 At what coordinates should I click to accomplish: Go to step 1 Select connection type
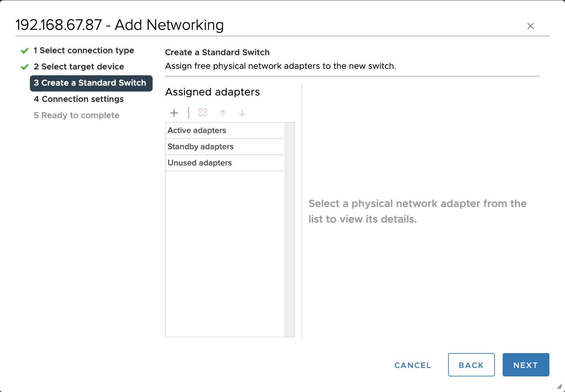(x=84, y=51)
